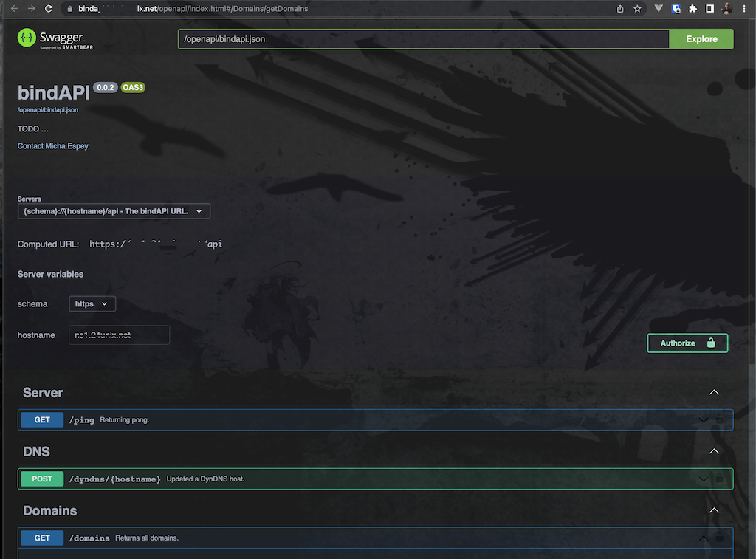The image size is (756, 559).
Task: Collapse the Domains section
Action: [x=714, y=510]
